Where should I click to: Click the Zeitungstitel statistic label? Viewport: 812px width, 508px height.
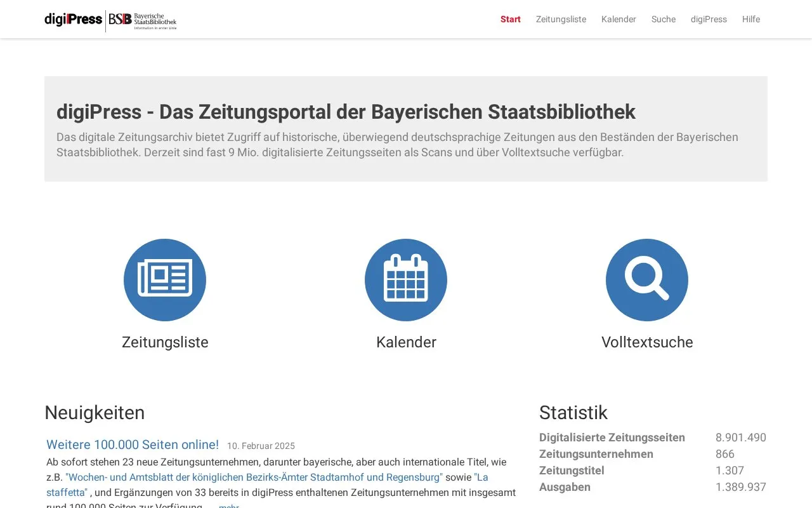[572, 471]
